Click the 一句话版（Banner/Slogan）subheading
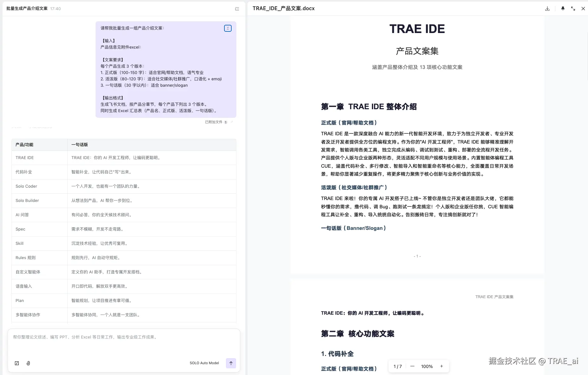Viewport: 588px width, 375px height. [x=353, y=228]
